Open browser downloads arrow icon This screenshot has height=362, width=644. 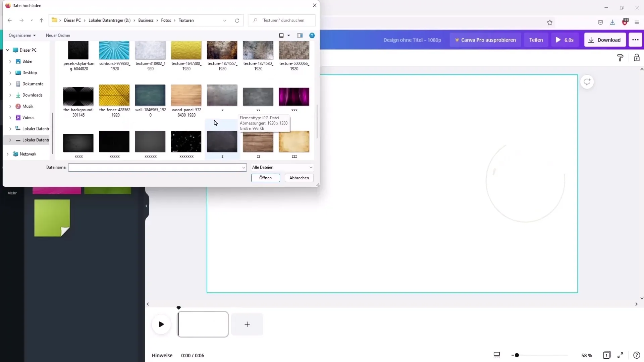click(x=612, y=22)
